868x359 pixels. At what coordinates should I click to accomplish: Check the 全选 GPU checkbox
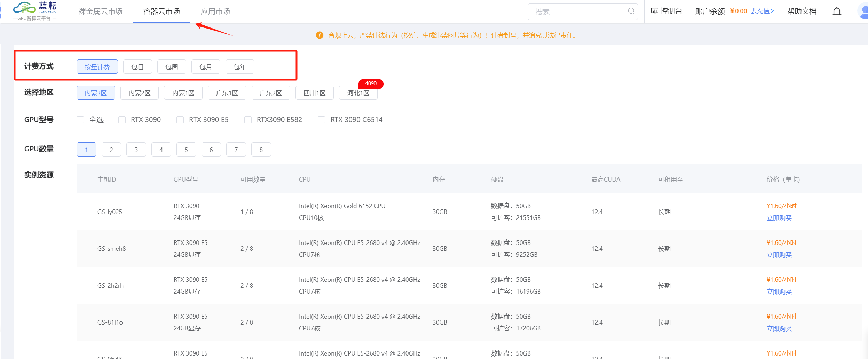[80, 120]
